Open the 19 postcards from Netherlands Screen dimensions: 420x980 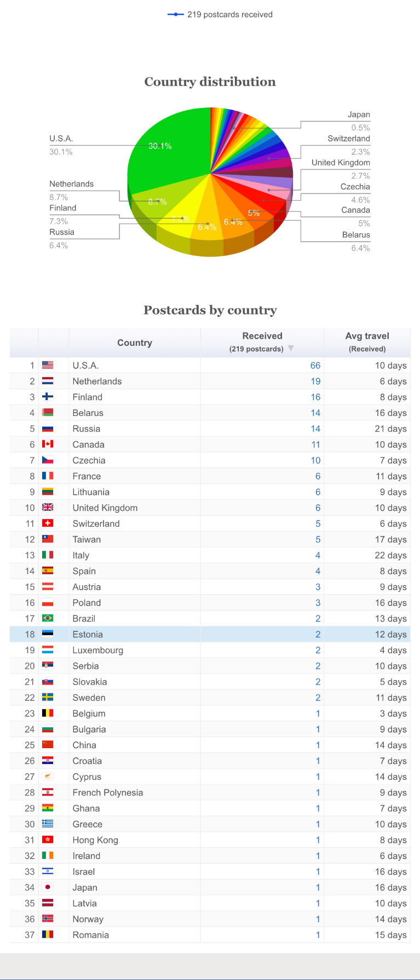point(315,381)
